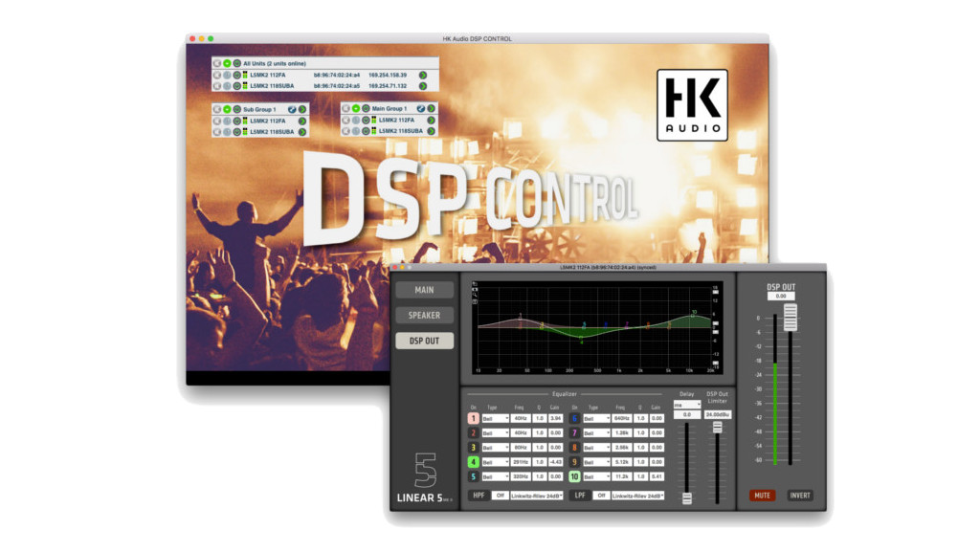The width and height of the screenshot is (980, 552).
Task: Click the Gain field for EQ band 4
Action: (556, 462)
